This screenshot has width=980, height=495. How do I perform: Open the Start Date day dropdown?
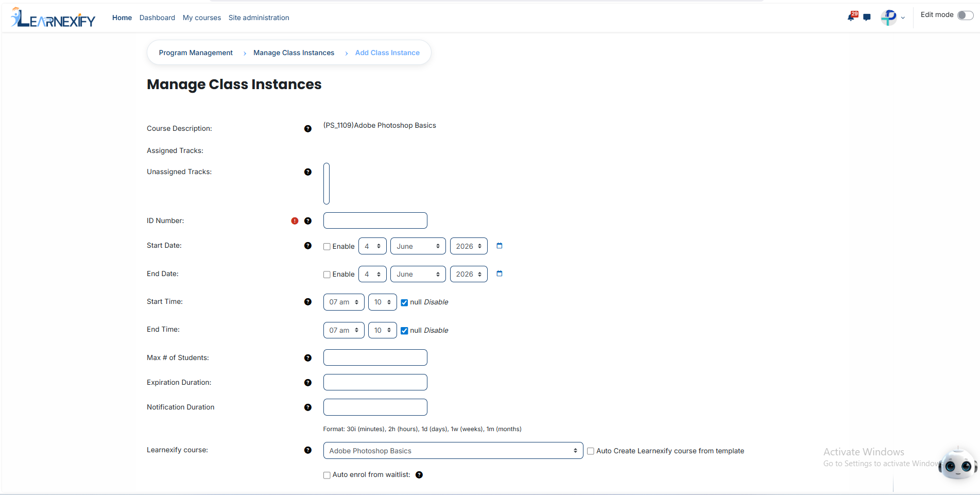(x=372, y=246)
